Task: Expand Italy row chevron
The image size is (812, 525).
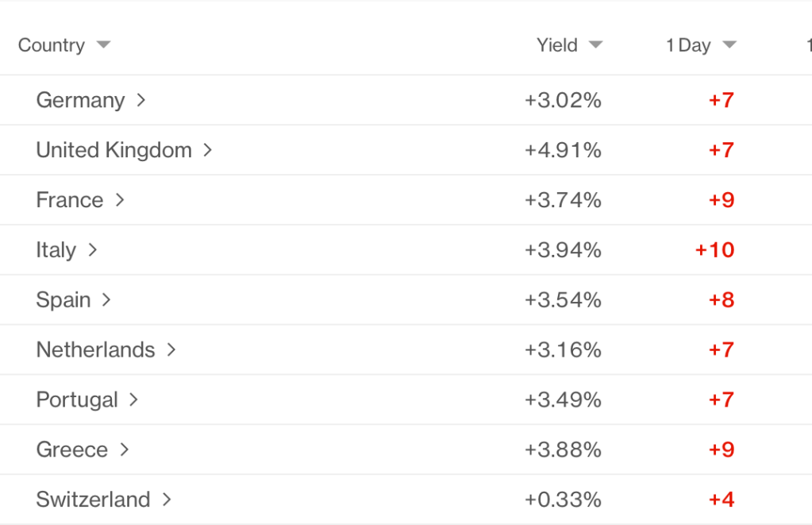Action: point(92,250)
